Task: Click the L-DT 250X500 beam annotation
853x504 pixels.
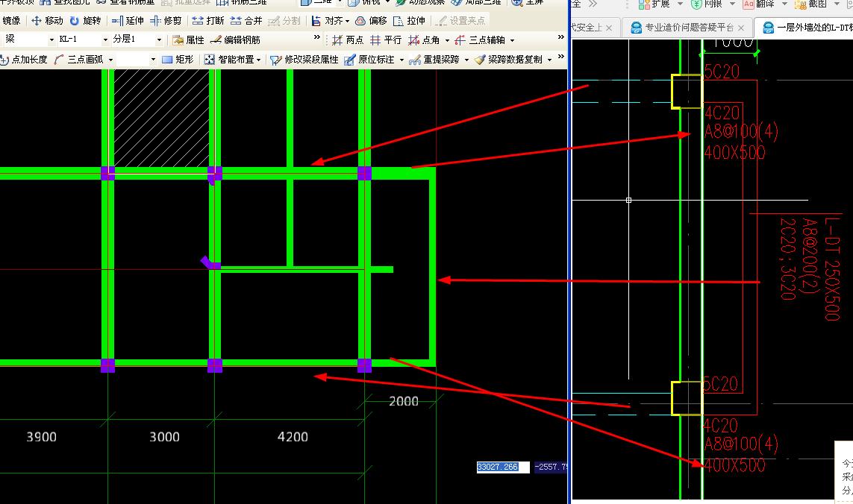Action: pyautogui.click(x=832, y=268)
